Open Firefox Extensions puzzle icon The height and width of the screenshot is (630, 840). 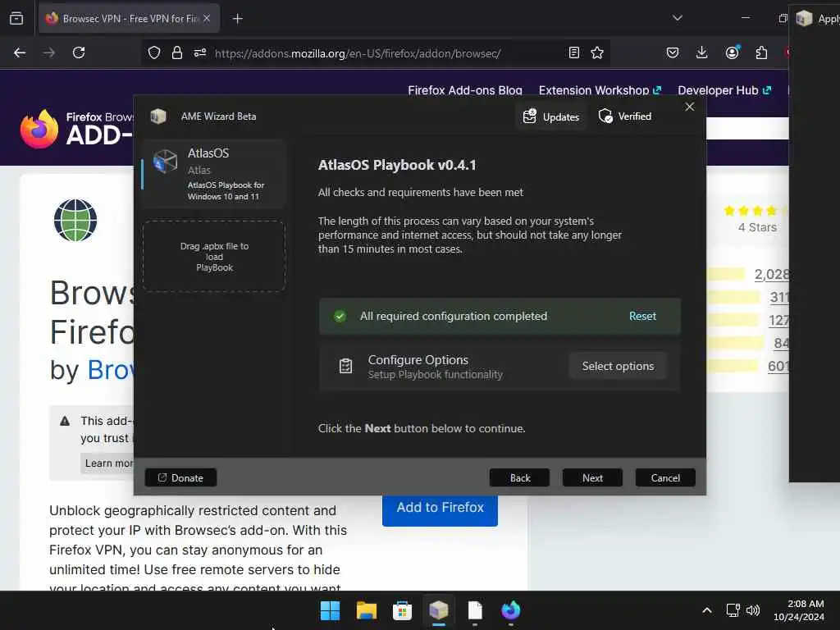click(761, 52)
